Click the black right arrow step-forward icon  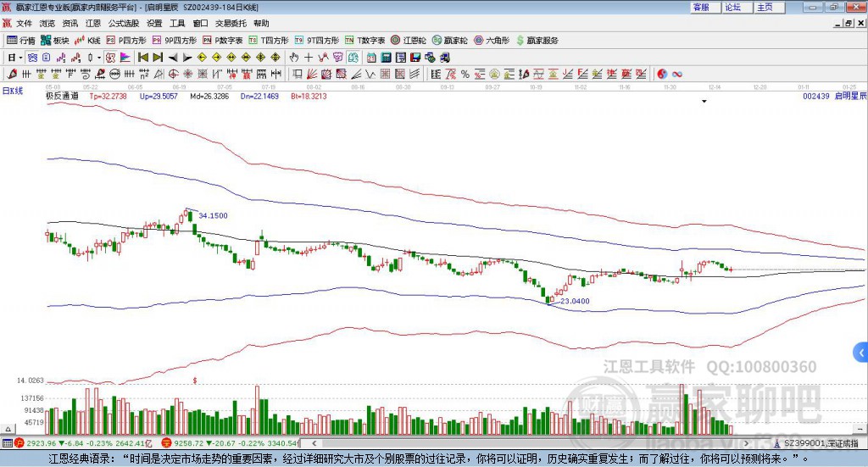pyautogui.click(x=187, y=57)
